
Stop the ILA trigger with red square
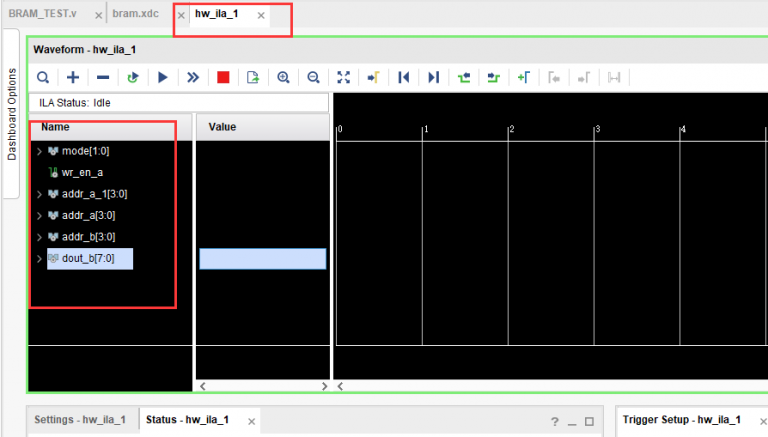point(223,77)
